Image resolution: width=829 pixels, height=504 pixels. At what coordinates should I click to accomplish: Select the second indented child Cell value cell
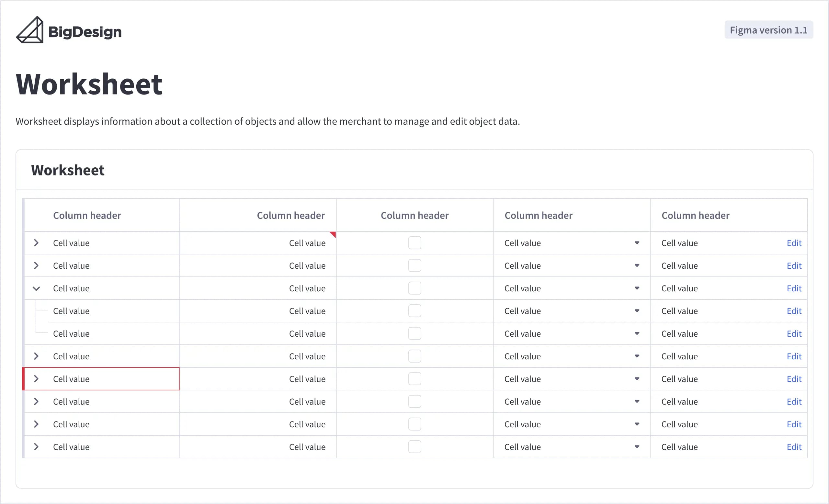click(x=102, y=333)
